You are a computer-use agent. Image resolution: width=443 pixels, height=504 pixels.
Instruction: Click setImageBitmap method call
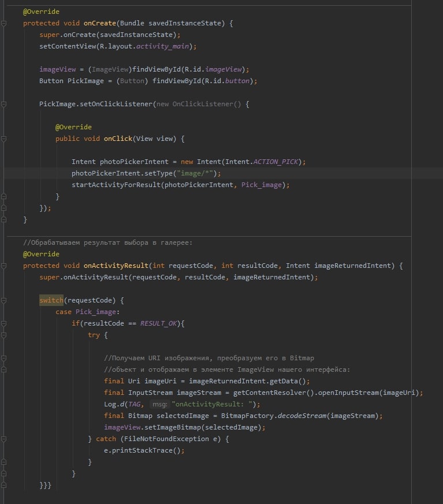173,427
